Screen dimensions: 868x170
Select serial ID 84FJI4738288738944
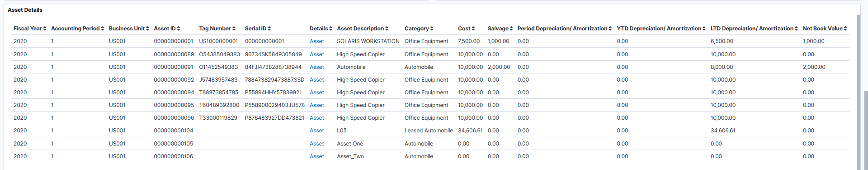pos(273,67)
